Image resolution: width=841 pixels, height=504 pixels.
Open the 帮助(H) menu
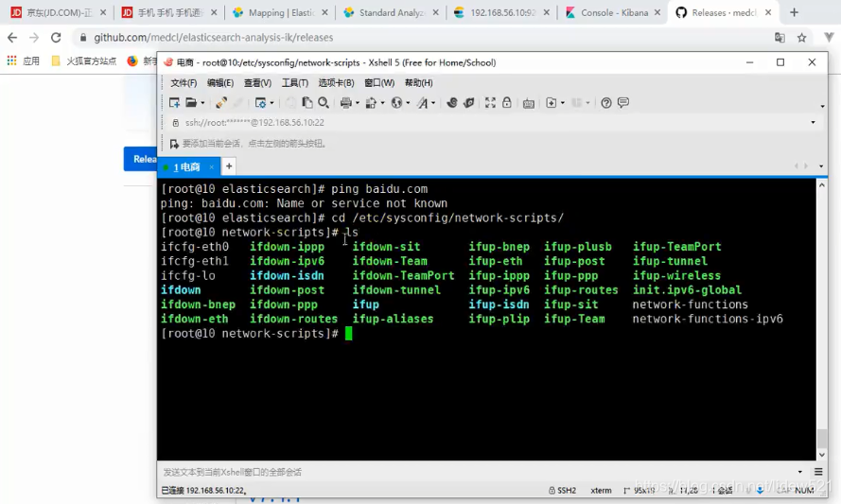point(418,82)
